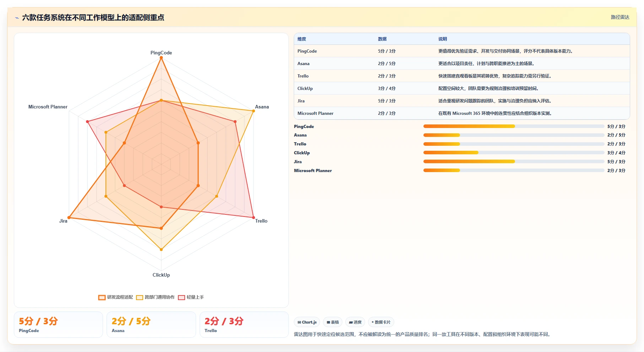Click the 维度 table column header
Viewport: 644px width, 352px height.
(302, 39)
